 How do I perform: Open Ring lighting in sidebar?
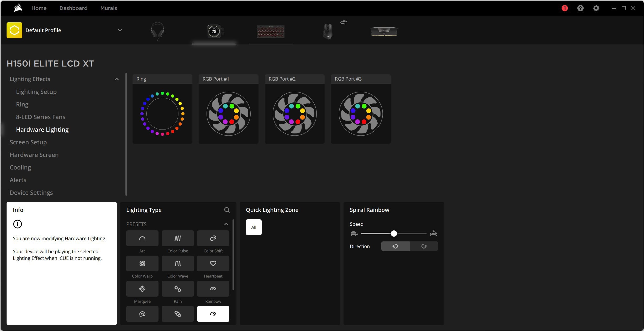(x=22, y=104)
